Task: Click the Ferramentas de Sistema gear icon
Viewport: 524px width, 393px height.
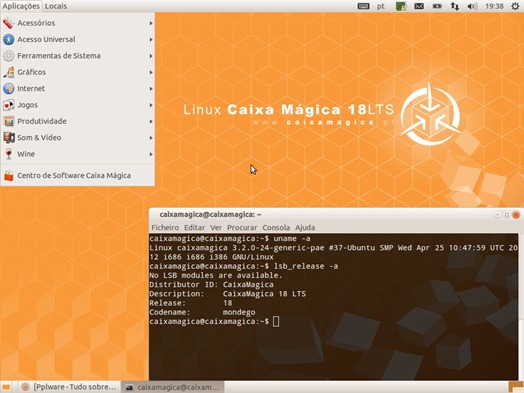Action: tap(8, 56)
